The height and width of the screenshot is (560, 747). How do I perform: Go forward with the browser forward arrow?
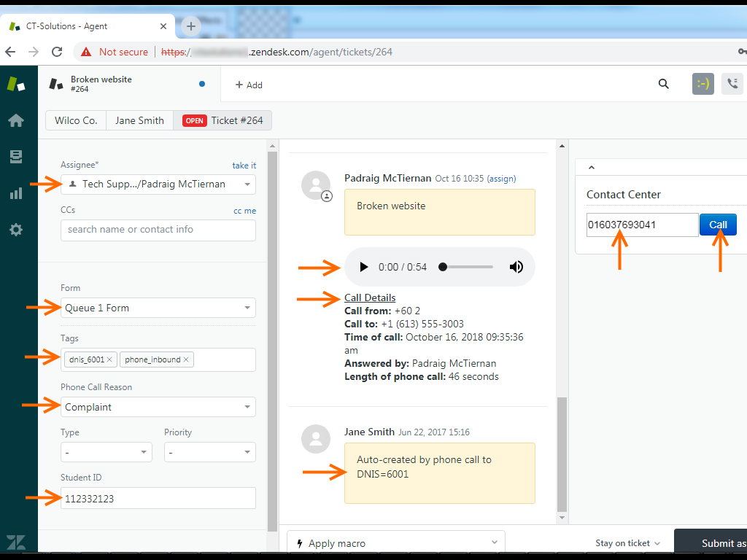click(x=34, y=52)
